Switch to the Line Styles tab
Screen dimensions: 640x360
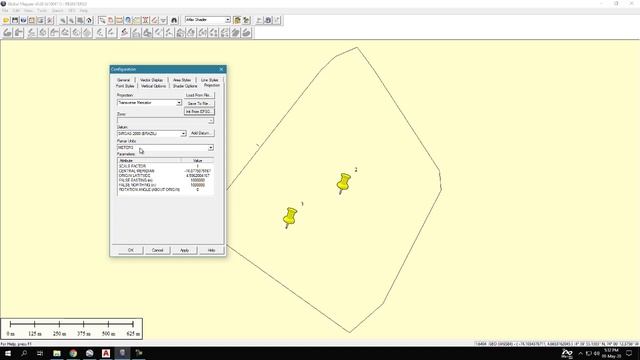click(x=210, y=80)
